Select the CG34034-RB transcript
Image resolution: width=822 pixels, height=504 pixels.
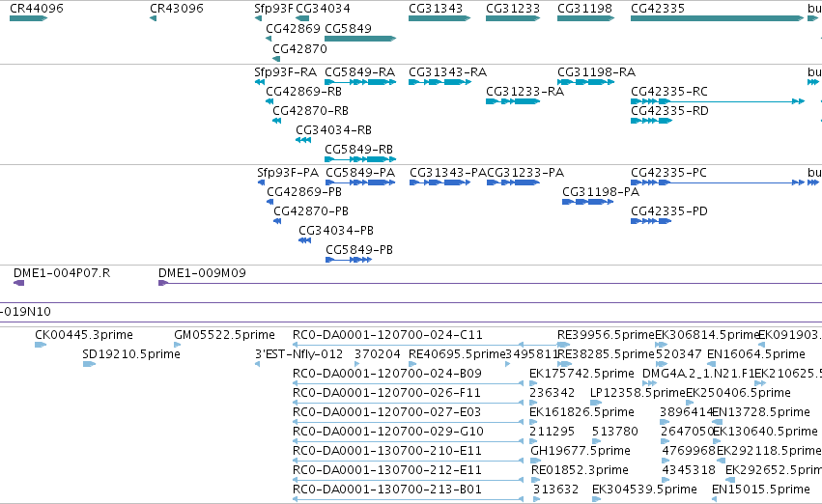click(x=303, y=140)
